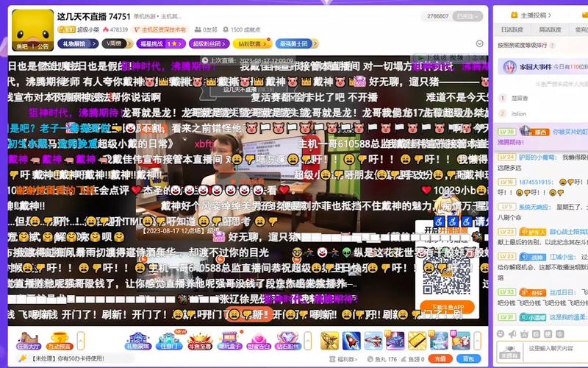
Task: Open the 钻粉联赛 badge
Action: 252,44
